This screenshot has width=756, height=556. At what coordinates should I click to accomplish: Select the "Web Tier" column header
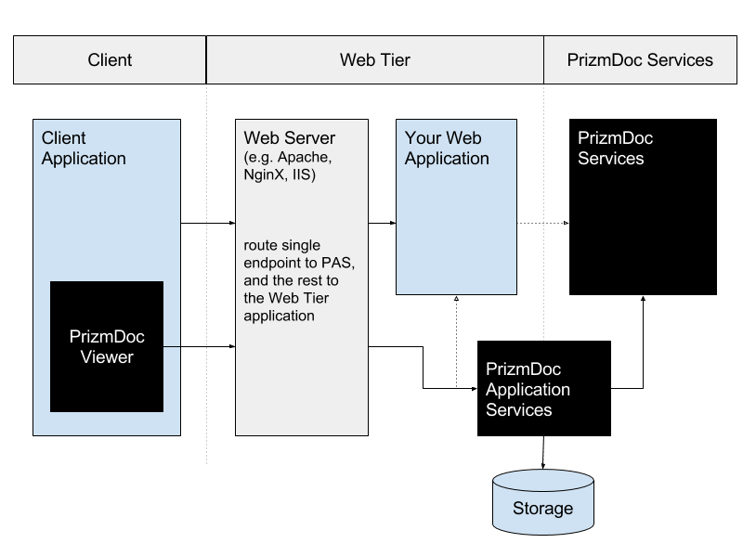pos(374,59)
